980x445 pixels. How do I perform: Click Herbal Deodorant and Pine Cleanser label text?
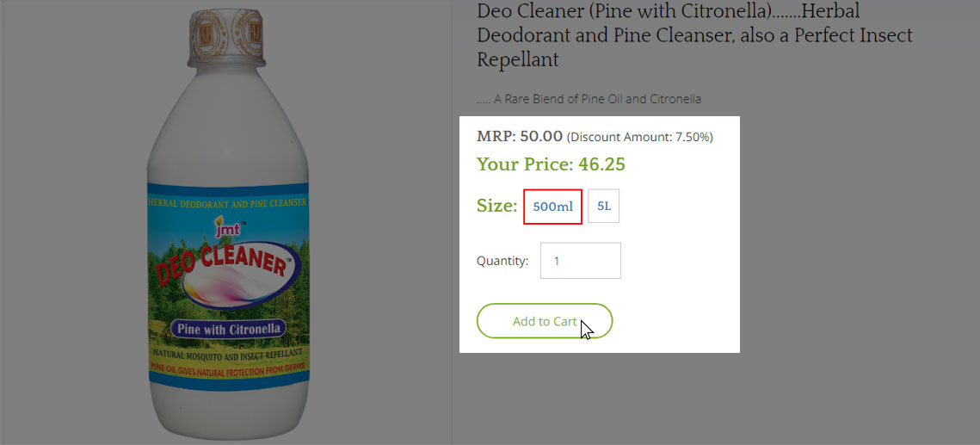tap(227, 203)
